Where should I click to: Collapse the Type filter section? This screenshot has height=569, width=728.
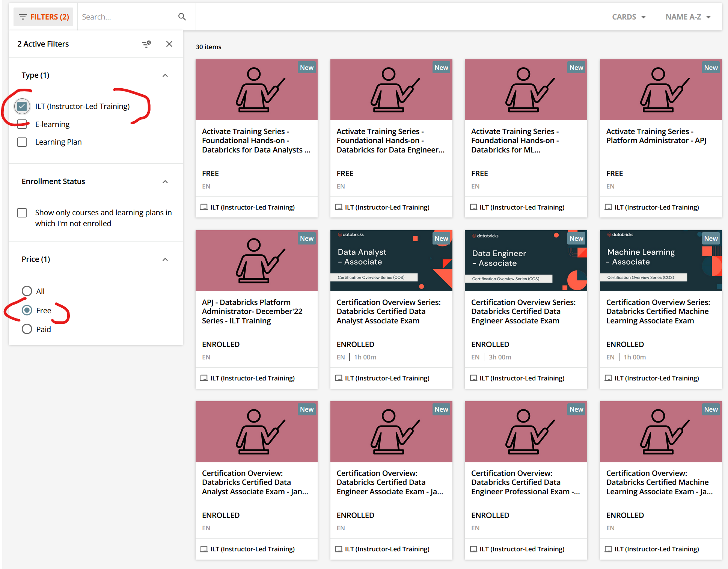[x=165, y=75]
